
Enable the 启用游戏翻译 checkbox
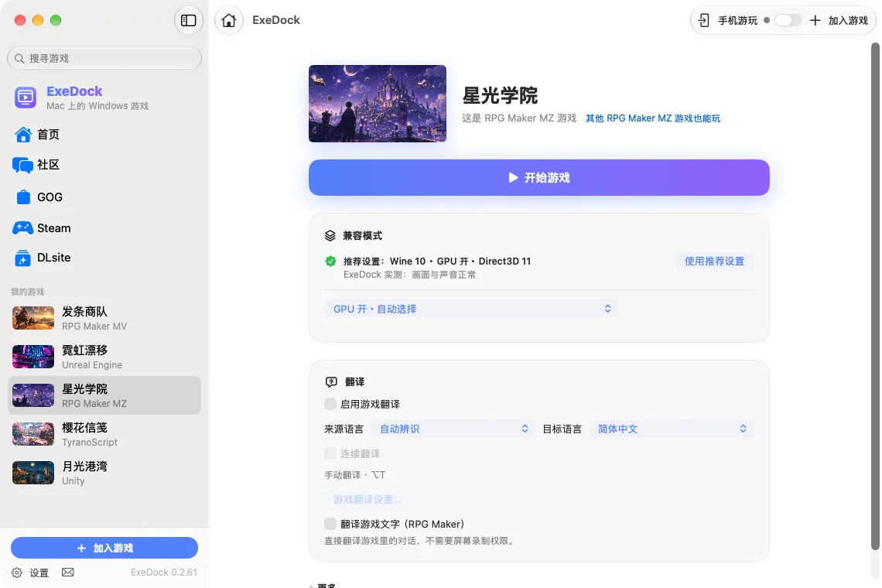pos(330,404)
